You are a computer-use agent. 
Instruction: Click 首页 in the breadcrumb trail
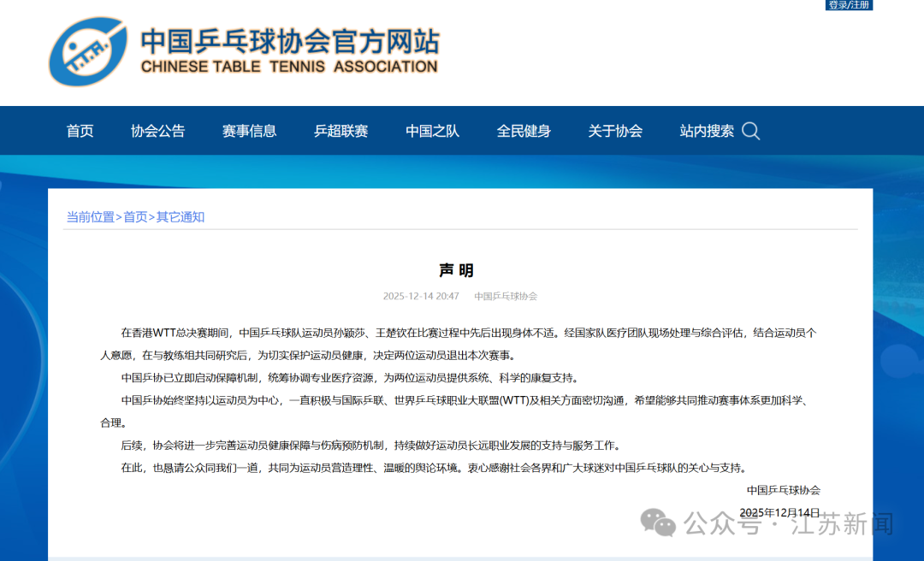pos(135,217)
